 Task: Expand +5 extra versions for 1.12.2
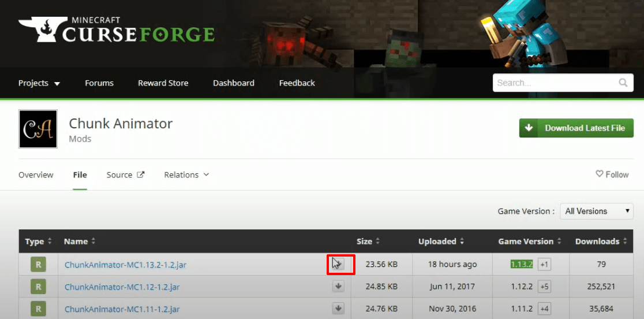544,287
